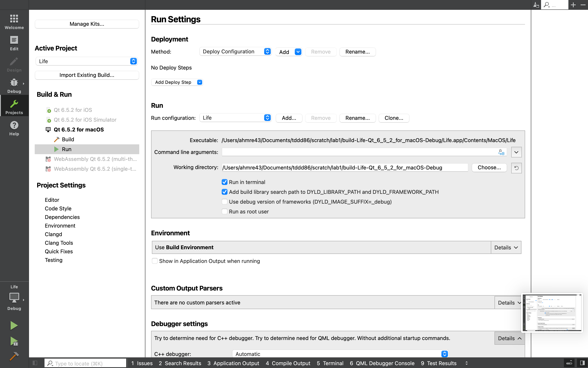Screen dimensions: 588x368
Task: Click Add... run configuration button
Action: coord(289,118)
